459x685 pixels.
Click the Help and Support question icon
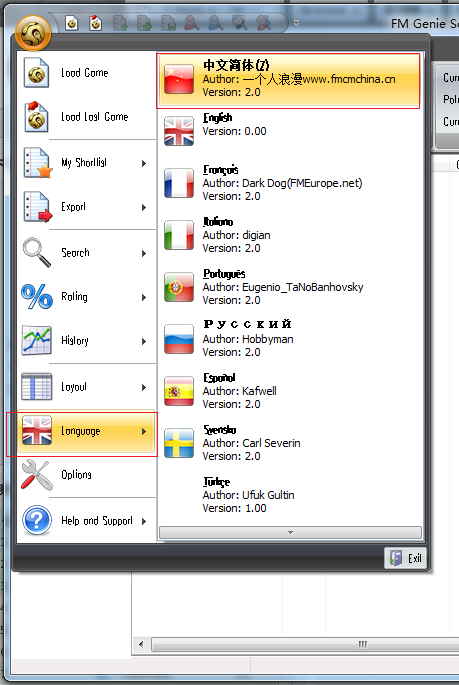[37, 520]
